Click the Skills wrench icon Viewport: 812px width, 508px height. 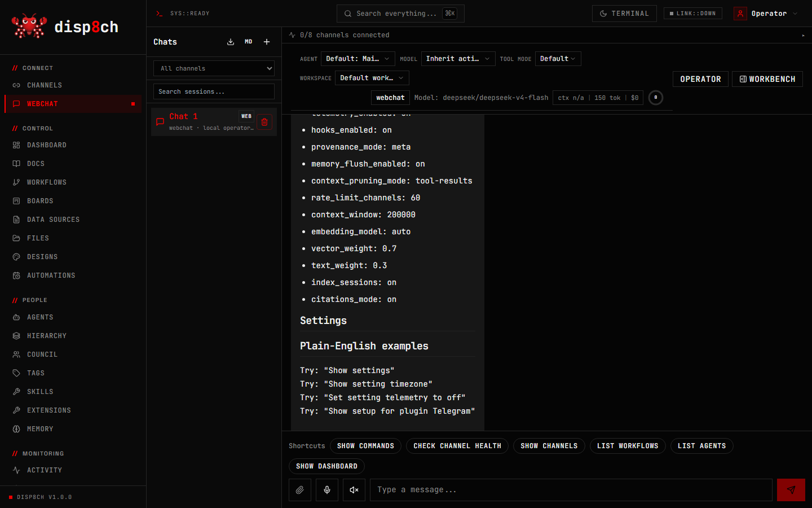coord(16,392)
